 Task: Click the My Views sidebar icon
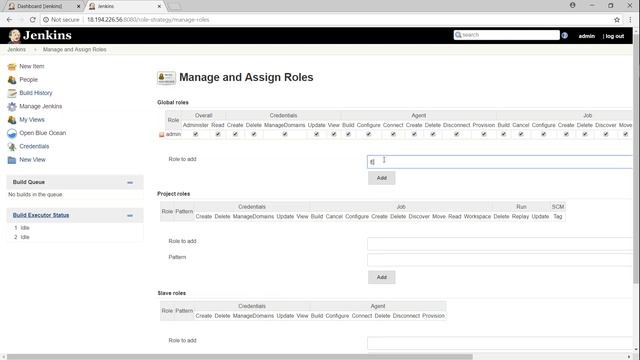12,120
